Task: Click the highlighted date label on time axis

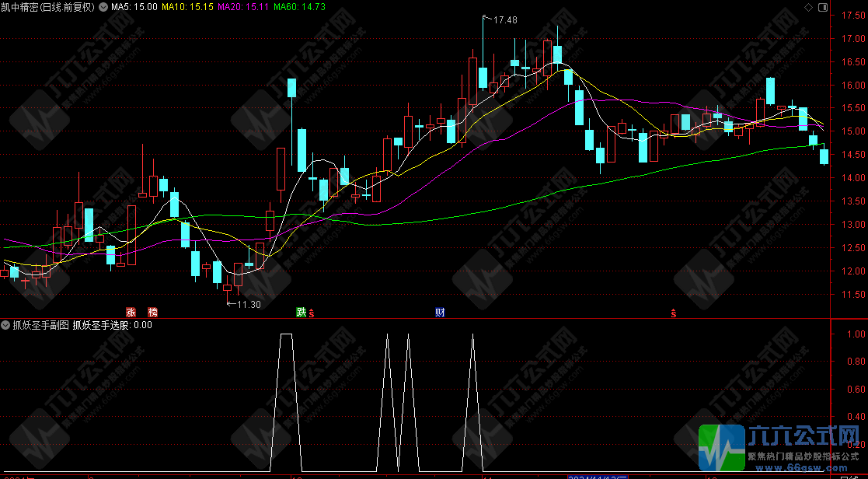Action: tap(598, 476)
